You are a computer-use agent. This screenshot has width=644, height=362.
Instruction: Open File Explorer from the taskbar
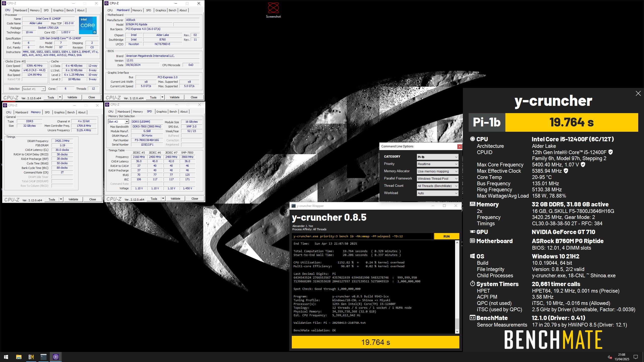19,357
